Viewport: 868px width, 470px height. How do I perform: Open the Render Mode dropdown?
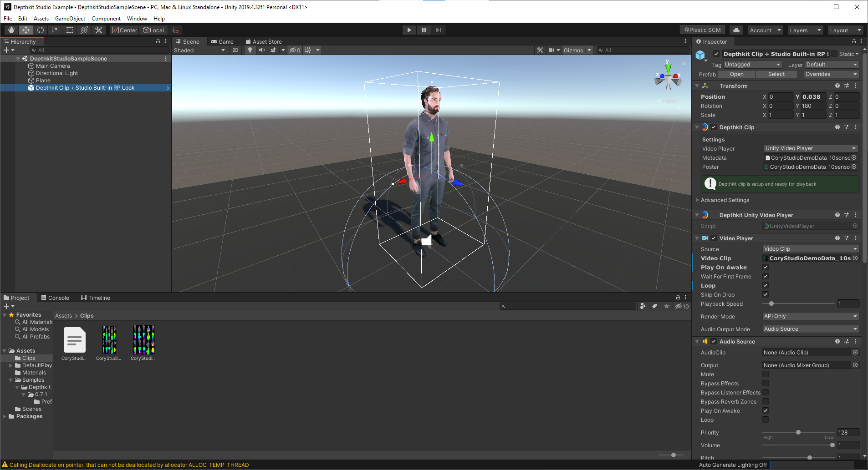(811, 317)
